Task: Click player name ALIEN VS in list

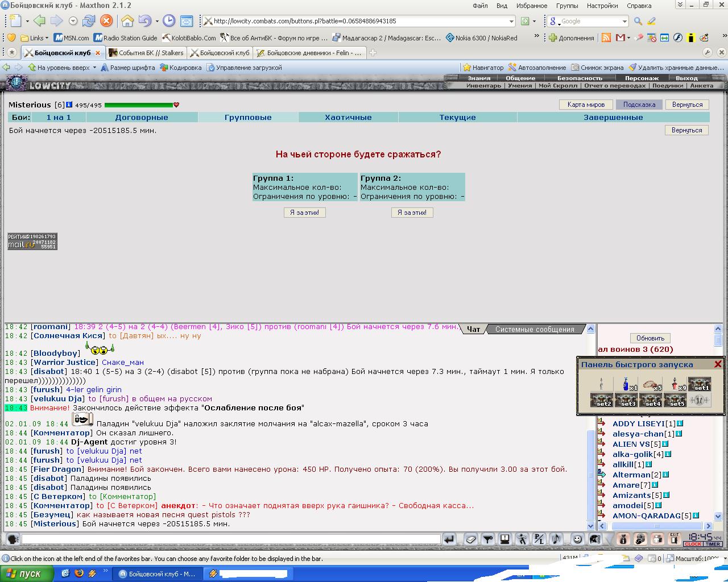Action: pos(631,444)
